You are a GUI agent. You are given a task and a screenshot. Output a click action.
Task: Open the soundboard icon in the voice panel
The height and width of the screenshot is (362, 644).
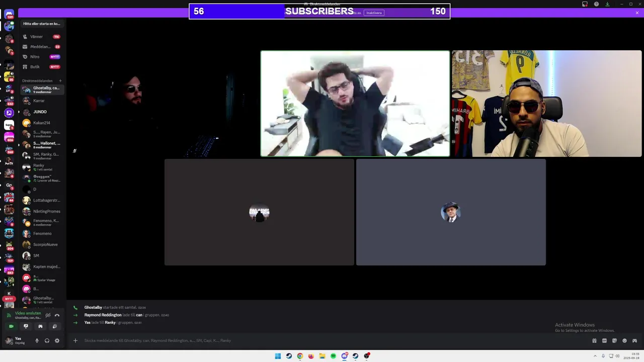point(55,326)
